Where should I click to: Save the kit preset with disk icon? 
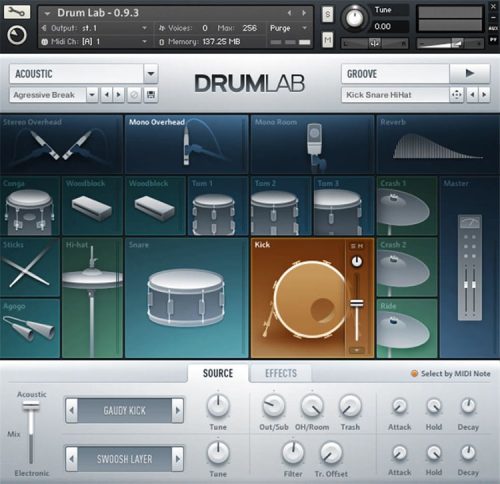151,95
